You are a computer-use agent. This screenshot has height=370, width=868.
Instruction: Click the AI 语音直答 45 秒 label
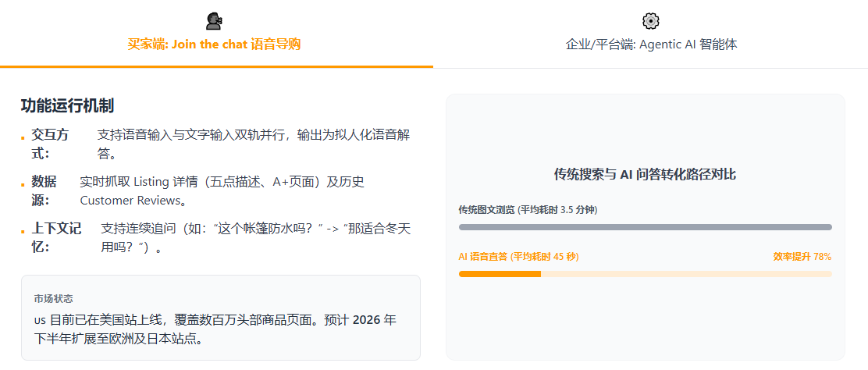(518, 257)
